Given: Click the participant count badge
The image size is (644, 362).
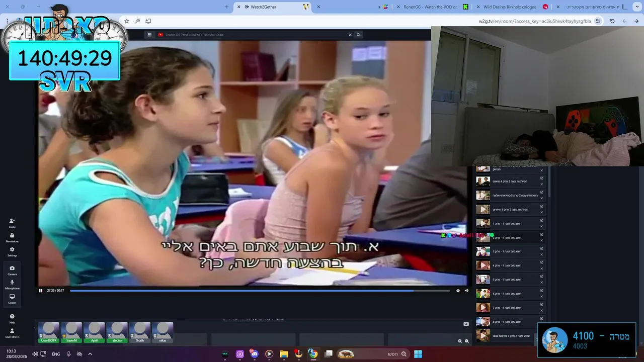Looking at the screenshot, I should [x=466, y=324].
